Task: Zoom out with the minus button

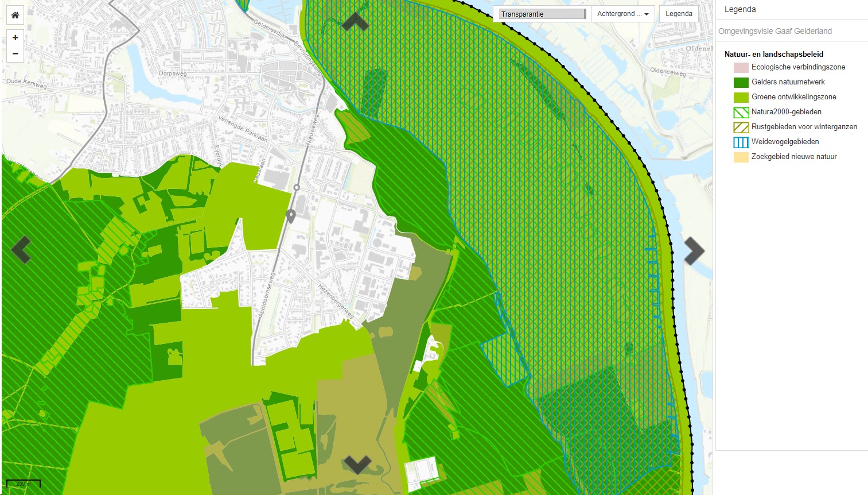Action: [x=15, y=53]
